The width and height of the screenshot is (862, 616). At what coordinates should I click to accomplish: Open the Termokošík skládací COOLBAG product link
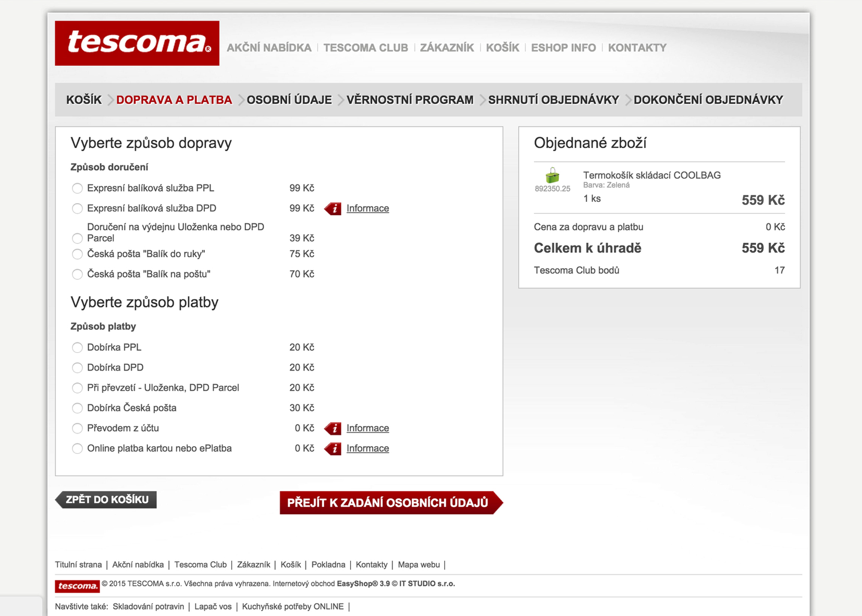tap(652, 176)
